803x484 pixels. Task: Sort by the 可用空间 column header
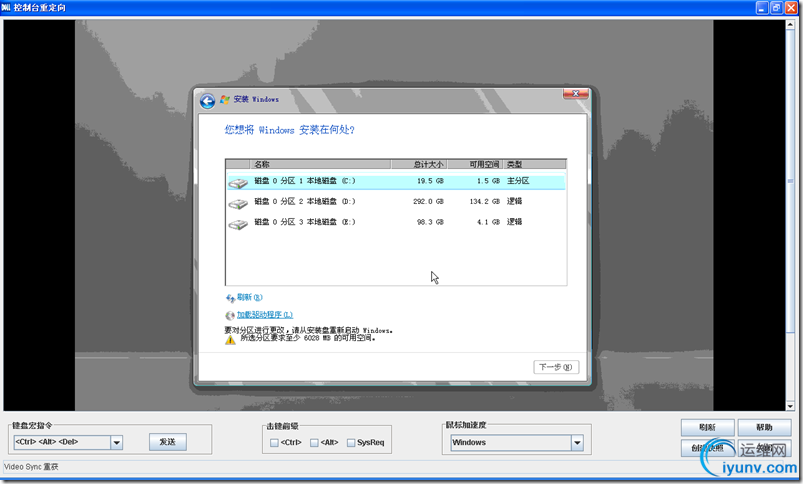click(475, 164)
